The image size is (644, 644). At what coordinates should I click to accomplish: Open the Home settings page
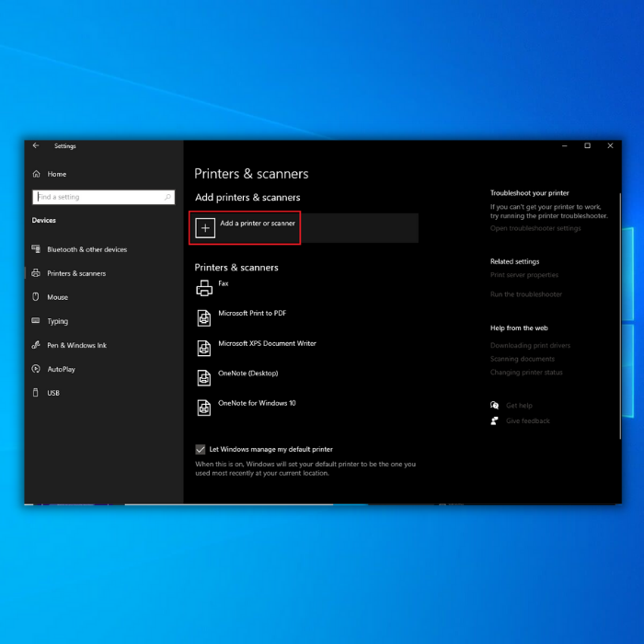point(57,174)
